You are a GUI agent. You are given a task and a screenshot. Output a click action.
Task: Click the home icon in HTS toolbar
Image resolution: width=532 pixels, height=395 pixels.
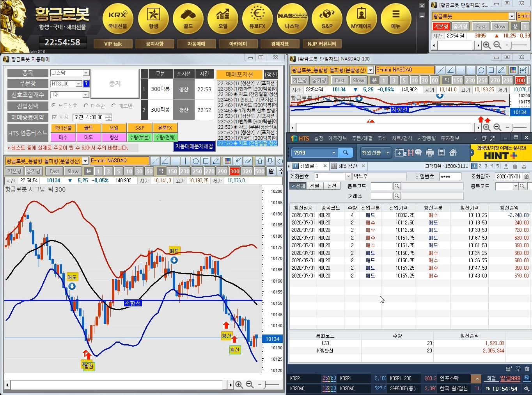click(453, 153)
